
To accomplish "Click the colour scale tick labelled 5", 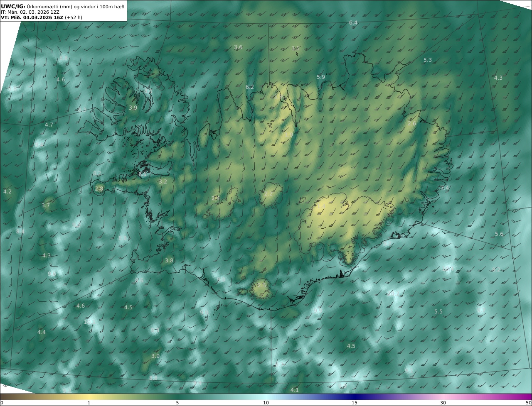I will (177, 403).
